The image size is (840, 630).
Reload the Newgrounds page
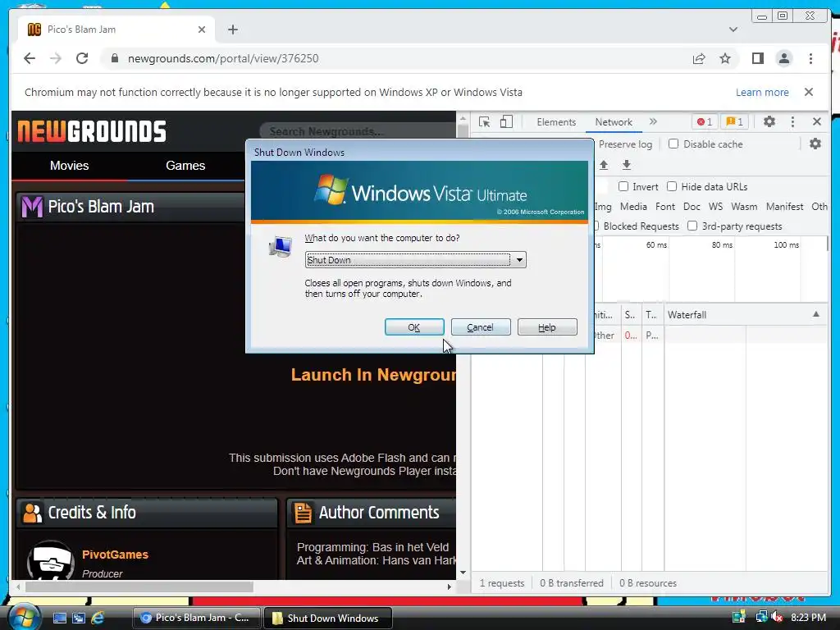(82, 58)
